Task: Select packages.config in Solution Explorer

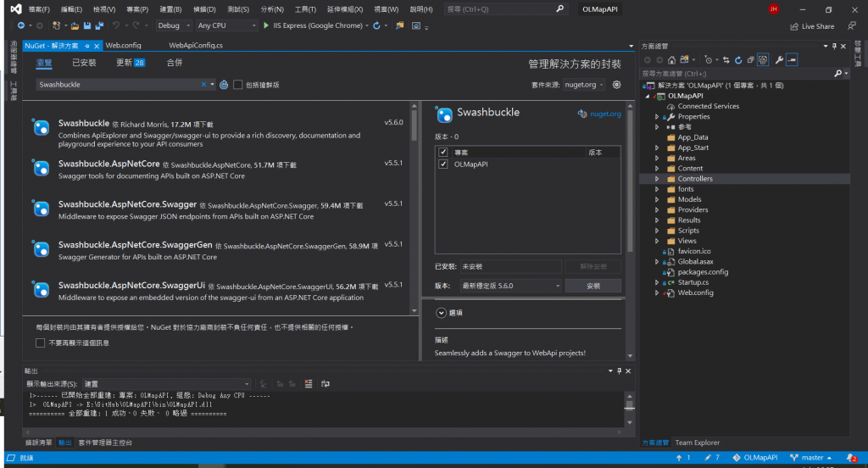Action: [x=703, y=272]
